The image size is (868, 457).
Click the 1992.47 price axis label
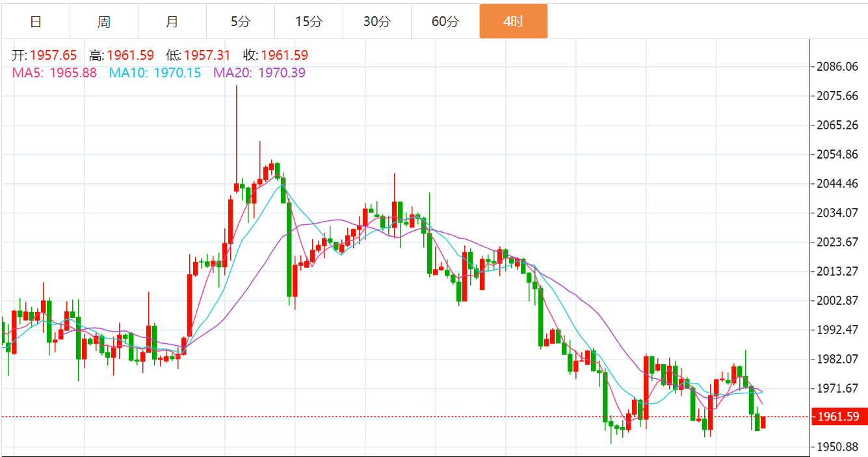(838, 330)
